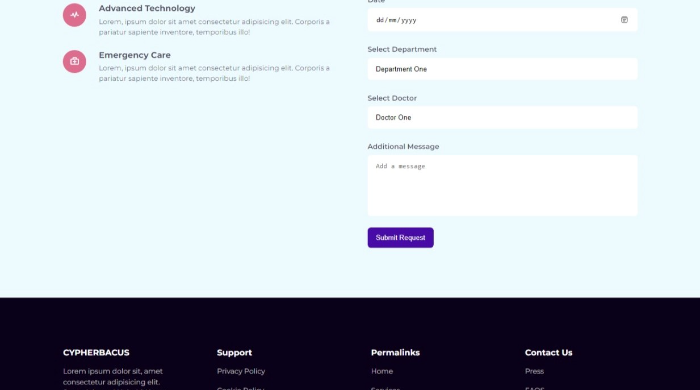Click the Permalinks footer heading
The image size is (700, 390).
pyautogui.click(x=396, y=353)
